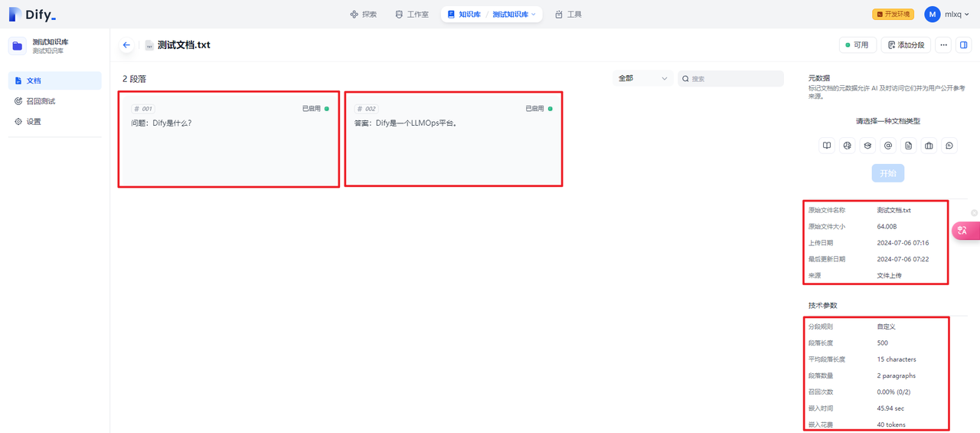Click the 测试文档.txt document title
Image resolution: width=980 pixels, height=433 pixels.
[x=184, y=45]
